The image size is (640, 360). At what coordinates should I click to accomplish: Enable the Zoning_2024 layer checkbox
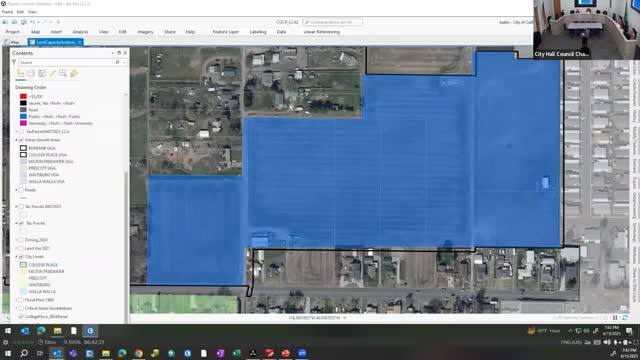21,240
